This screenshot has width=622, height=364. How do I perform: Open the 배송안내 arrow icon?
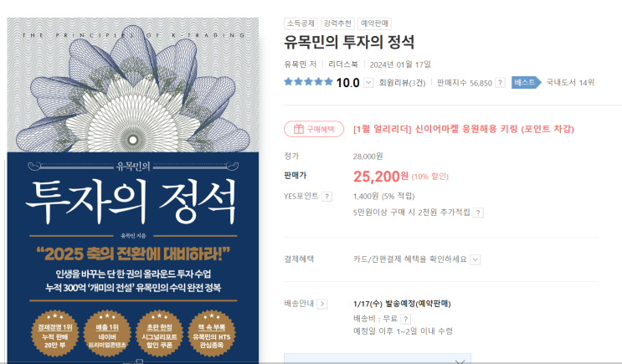click(x=322, y=304)
